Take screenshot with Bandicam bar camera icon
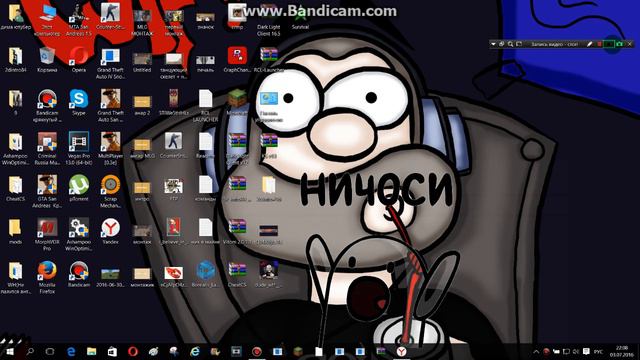The height and width of the screenshot is (360, 640). pos(620,44)
